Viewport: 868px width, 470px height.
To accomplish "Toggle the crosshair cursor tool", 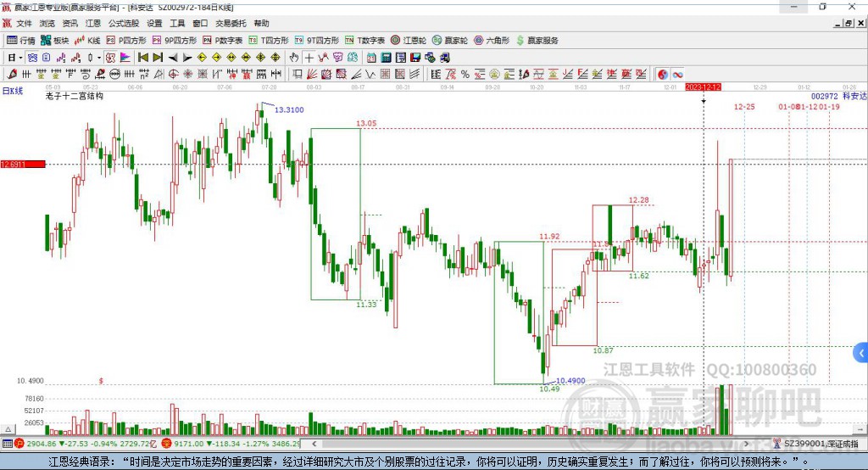I will [x=309, y=58].
